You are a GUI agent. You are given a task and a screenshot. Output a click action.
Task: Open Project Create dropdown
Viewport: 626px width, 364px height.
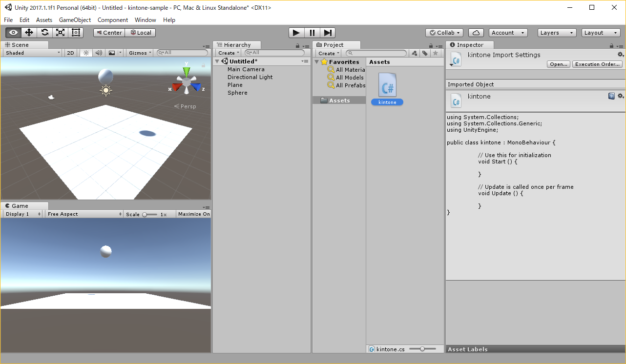tap(329, 53)
